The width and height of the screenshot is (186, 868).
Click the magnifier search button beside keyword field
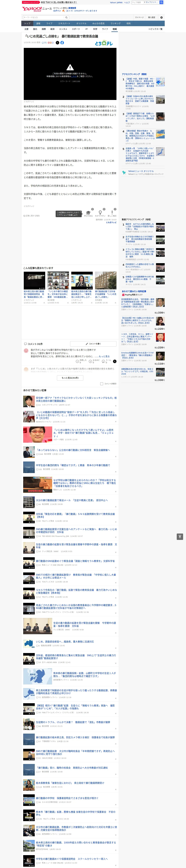point(66,18)
